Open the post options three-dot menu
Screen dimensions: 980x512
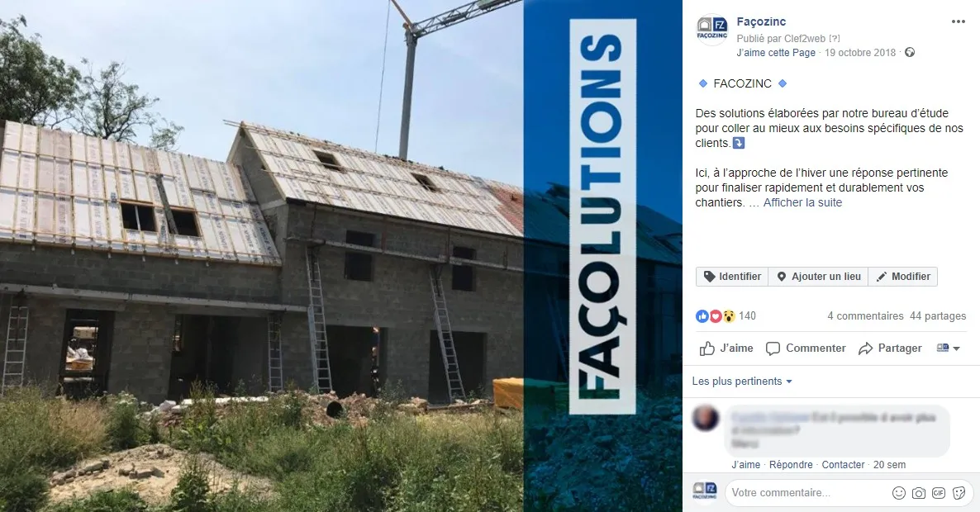(x=959, y=21)
